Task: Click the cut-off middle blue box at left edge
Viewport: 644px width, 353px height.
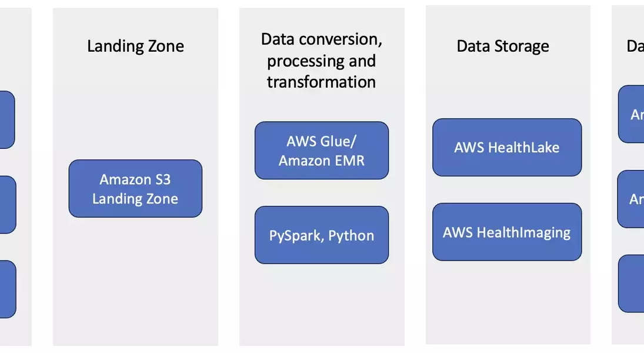Action: click(7, 205)
